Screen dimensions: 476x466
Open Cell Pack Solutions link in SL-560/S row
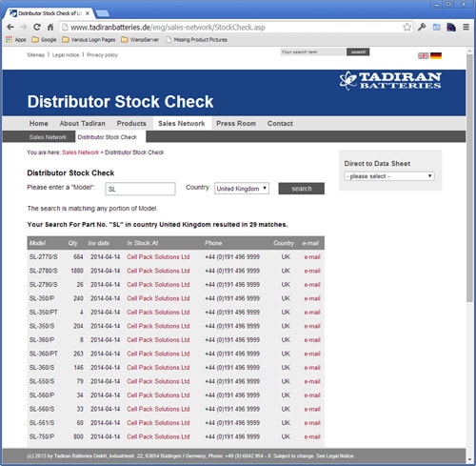[158, 409]
